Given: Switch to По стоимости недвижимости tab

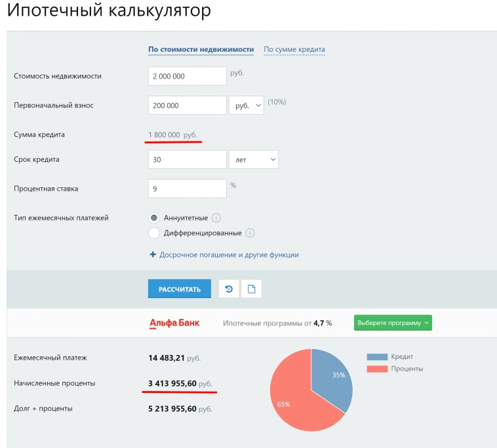Looking at the screenshot, I should (201, 49).
